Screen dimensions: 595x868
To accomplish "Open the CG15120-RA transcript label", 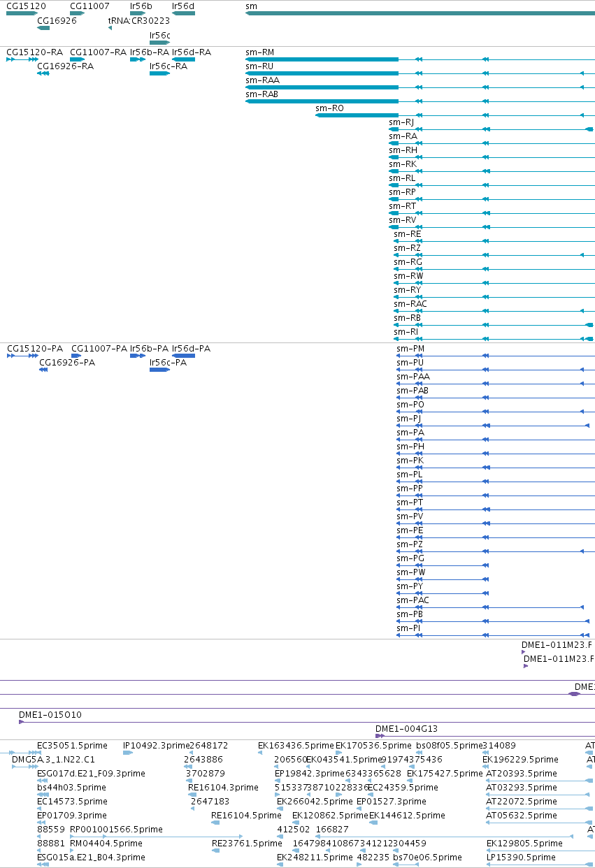I will pyautogui.click(x=34, y=52).
